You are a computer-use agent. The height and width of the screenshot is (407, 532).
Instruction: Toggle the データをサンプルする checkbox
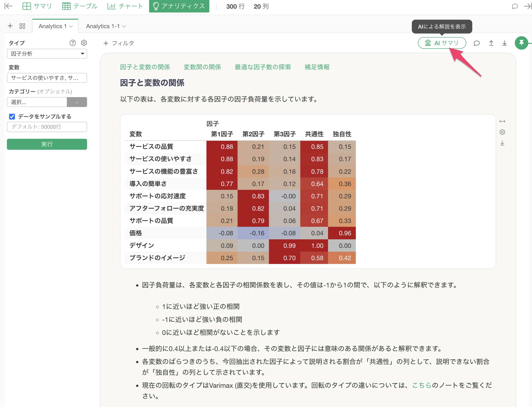[x=12, y=117]
